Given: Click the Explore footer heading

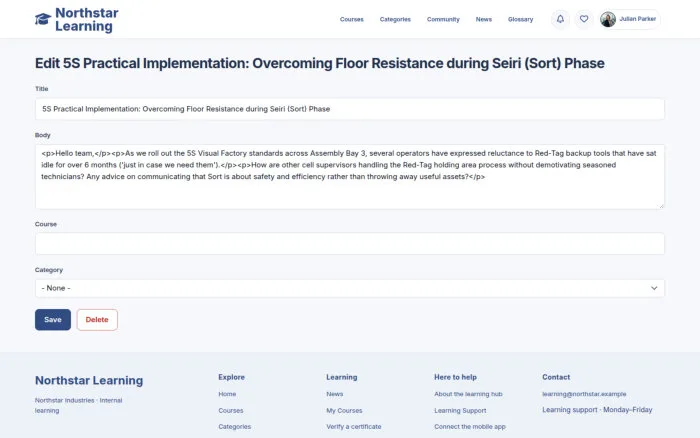Looking at the screenshot, I should 231,377.
